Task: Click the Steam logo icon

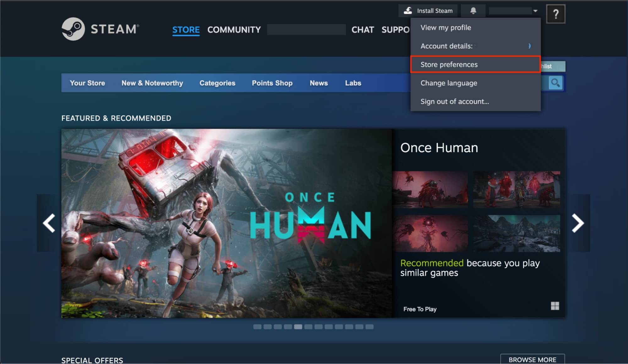Action: click(x=73, y=29)
